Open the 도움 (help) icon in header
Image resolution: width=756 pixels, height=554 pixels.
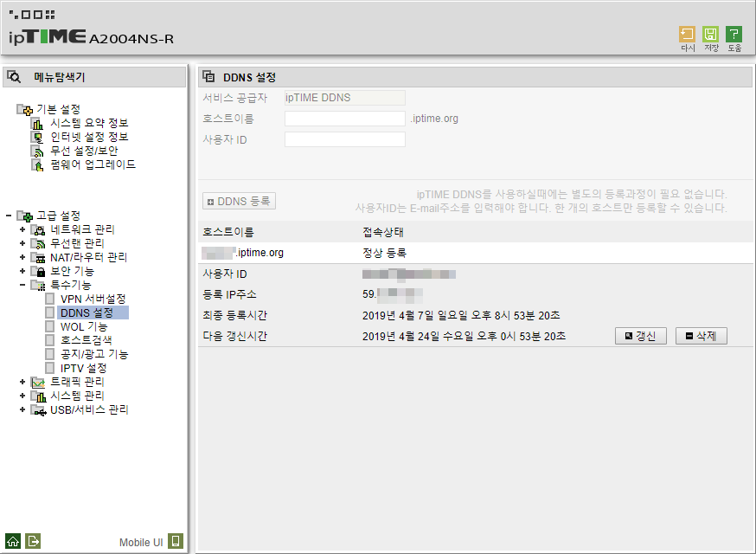click(x=734, y=35)
